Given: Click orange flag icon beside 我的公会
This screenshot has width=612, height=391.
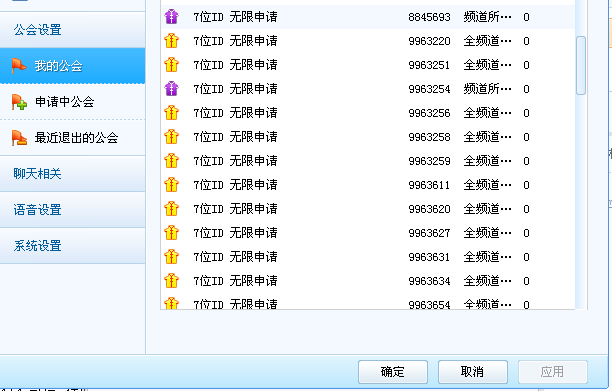Looking at the screenshot, I should 19,66.
